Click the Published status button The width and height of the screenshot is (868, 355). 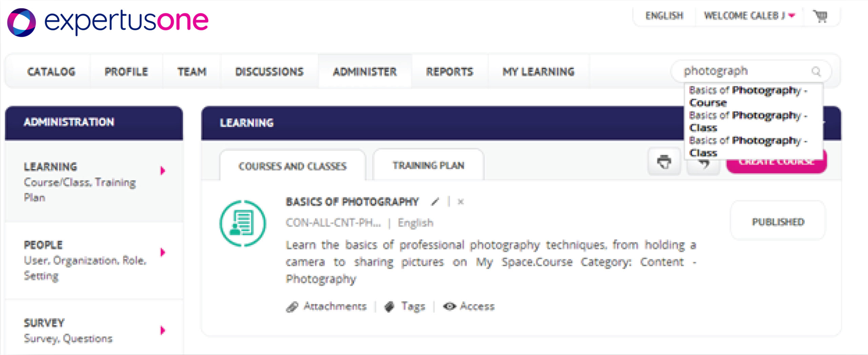coord(778,222)
